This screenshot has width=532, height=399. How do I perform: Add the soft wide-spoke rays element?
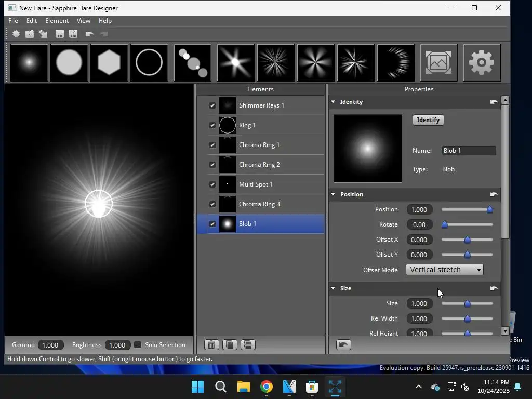click(x=315, y=62)
